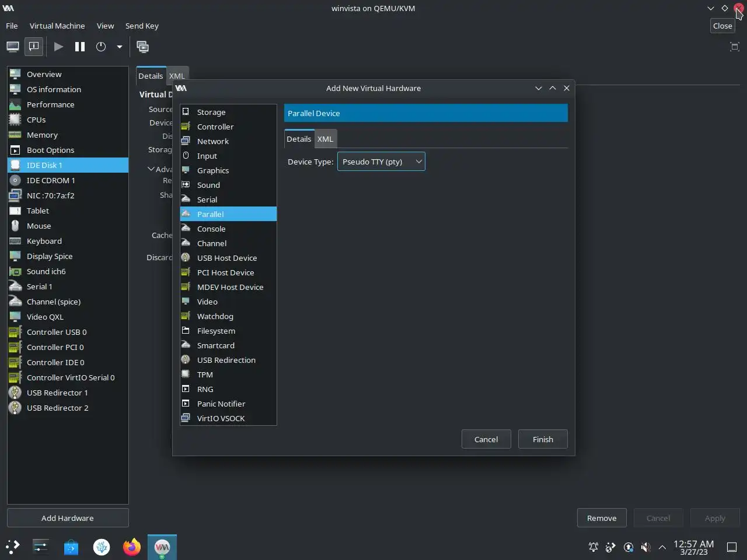This screenshot has height=560, width=747.
Task: Expand hidden system tray icons arrow
Action: click(662, 547)
